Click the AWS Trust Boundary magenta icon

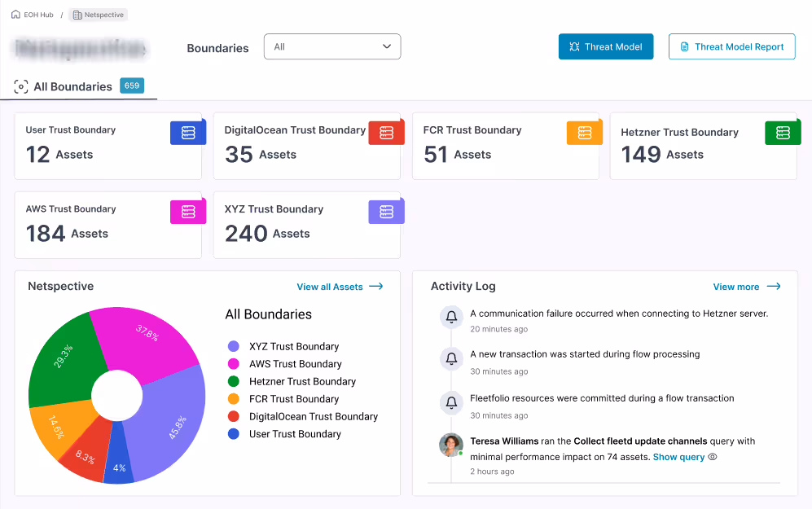[x=188, y=212]
